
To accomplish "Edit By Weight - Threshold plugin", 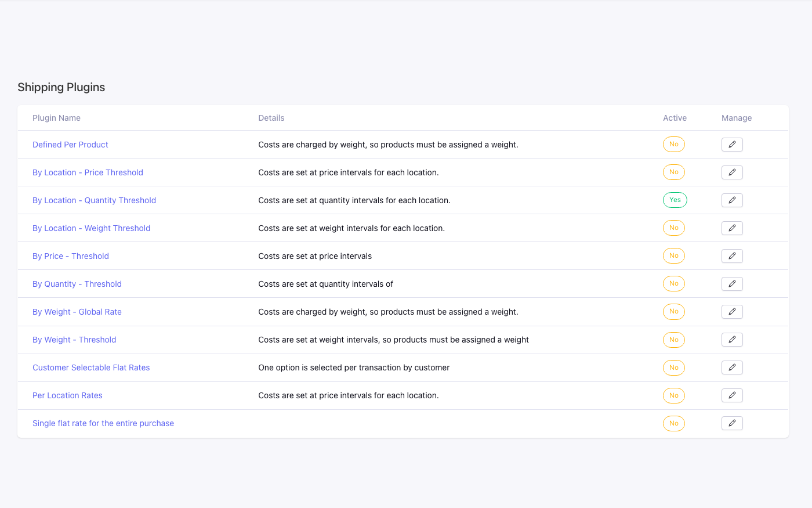I will pos(732,340).
